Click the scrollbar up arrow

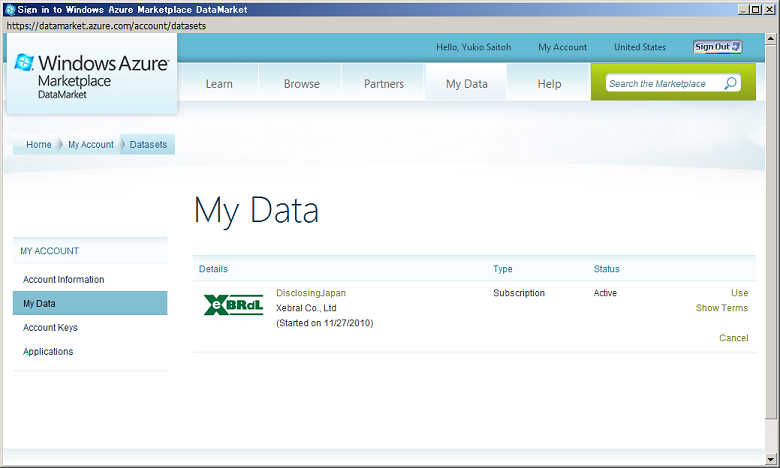click(x=771, y=38)
